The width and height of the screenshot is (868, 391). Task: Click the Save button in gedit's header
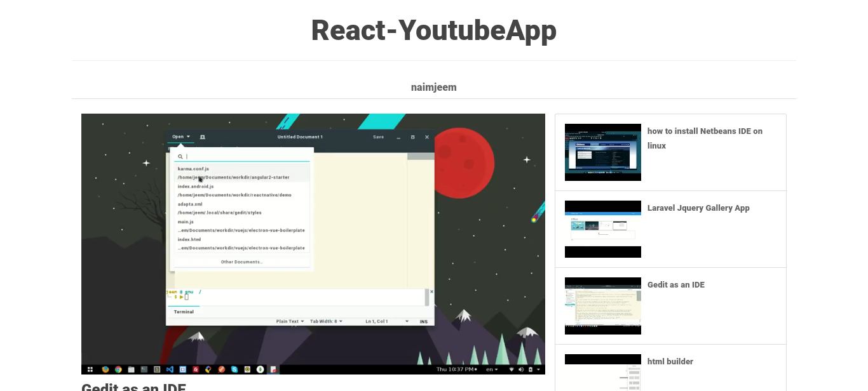[378, 137]
